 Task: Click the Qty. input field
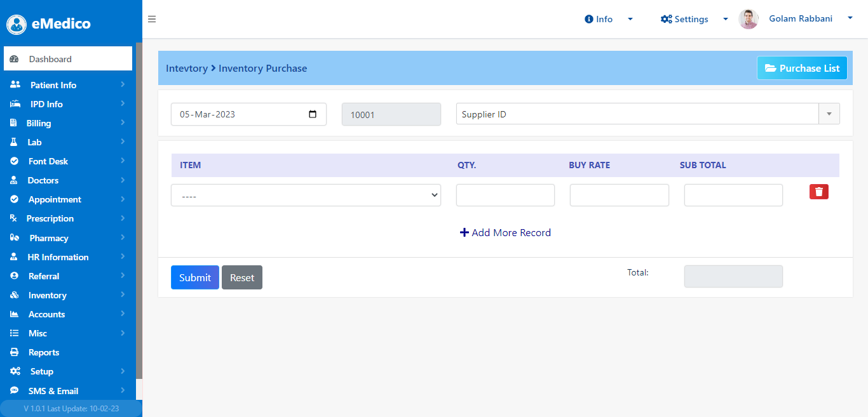point(505,195)
